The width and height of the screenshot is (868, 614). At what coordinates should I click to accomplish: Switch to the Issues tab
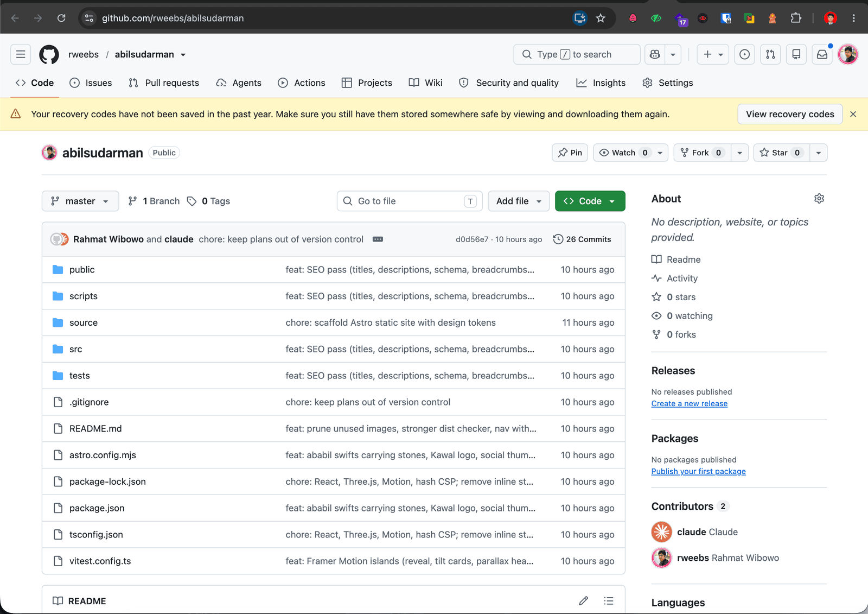coord(91,83)
